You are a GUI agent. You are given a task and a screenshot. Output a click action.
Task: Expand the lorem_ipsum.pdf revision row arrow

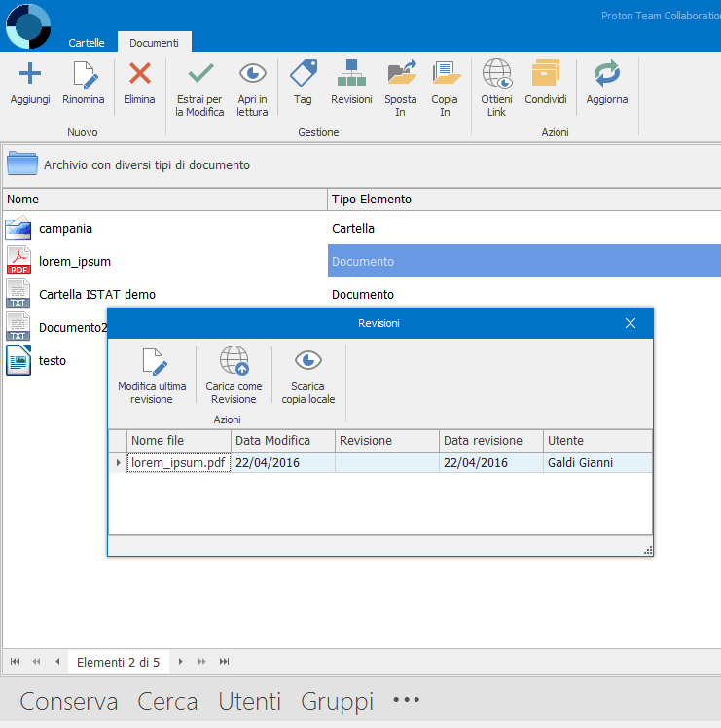119,463
